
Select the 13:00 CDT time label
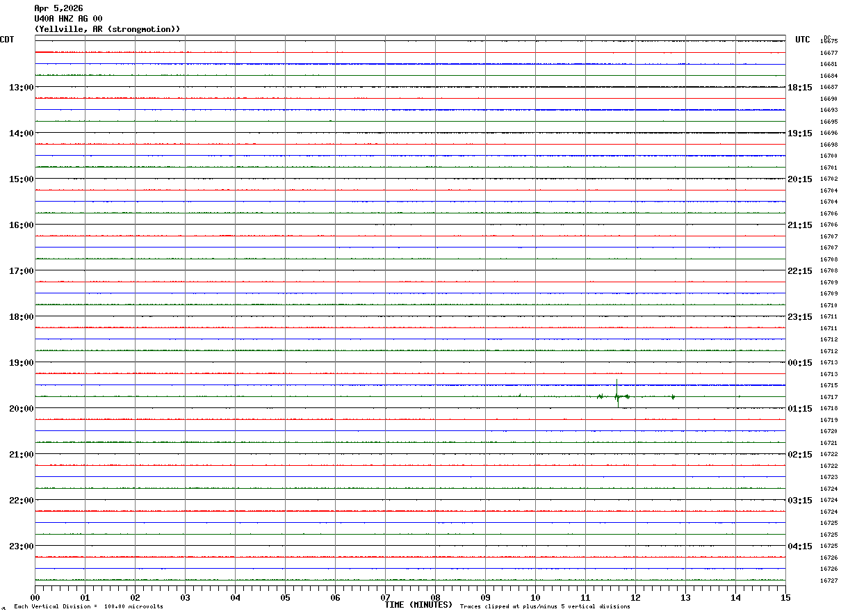point(21,88)
